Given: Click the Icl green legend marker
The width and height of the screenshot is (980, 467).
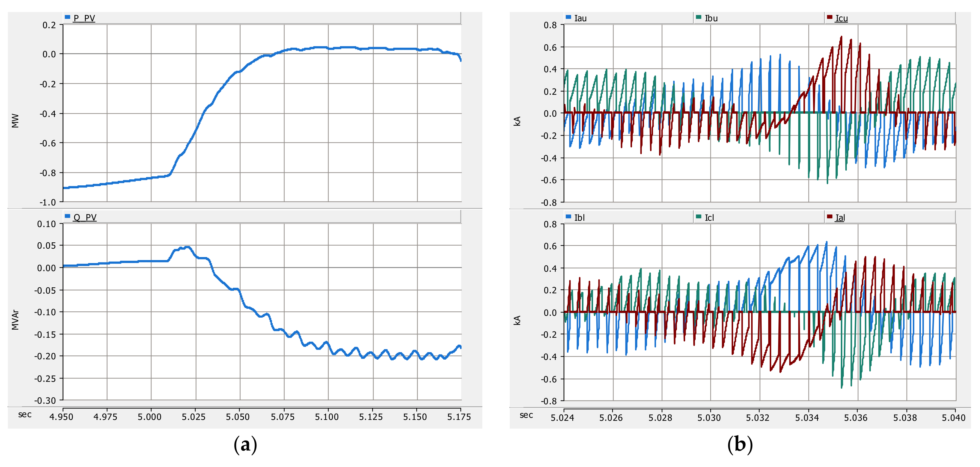Looking at the screenshot, I should click(x=698, y=216).
